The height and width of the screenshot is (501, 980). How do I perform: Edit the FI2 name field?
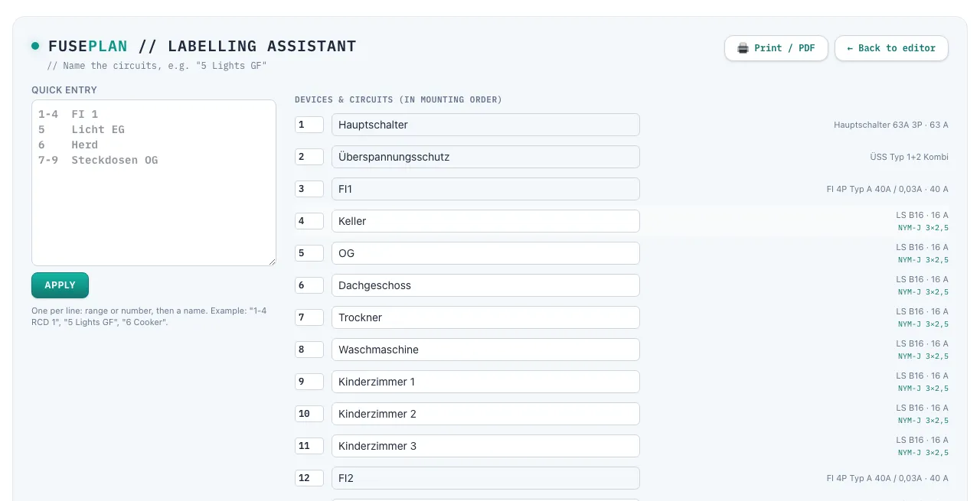[485, 478]
